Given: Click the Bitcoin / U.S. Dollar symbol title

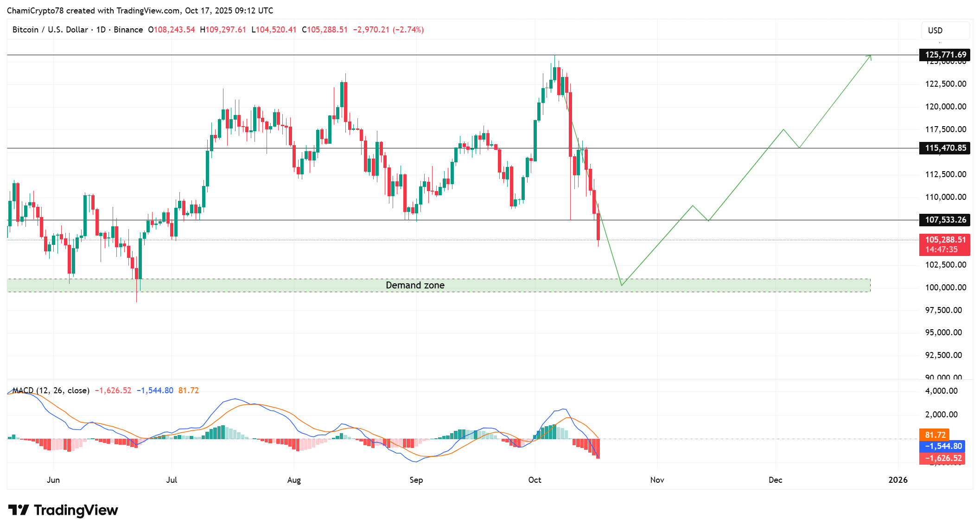Looking at the screenshot, I should pos(50,30).
